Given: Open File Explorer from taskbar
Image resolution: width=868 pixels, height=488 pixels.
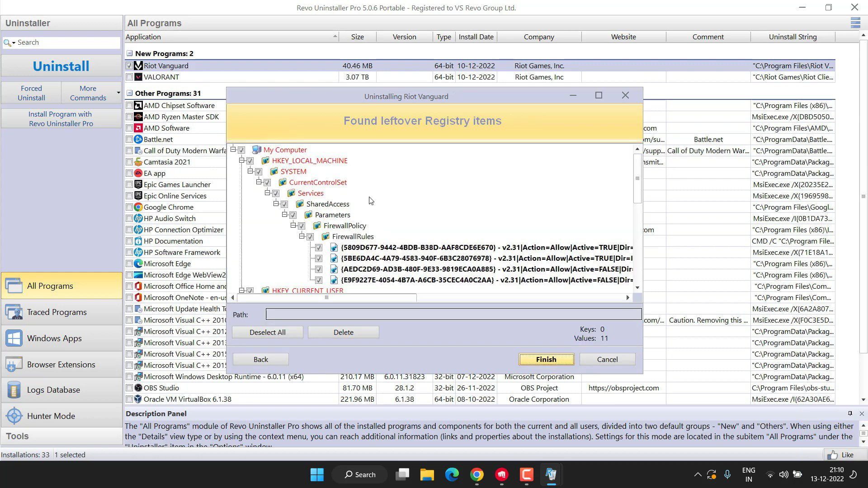Looking at the screenshot, I should point(427,474).
